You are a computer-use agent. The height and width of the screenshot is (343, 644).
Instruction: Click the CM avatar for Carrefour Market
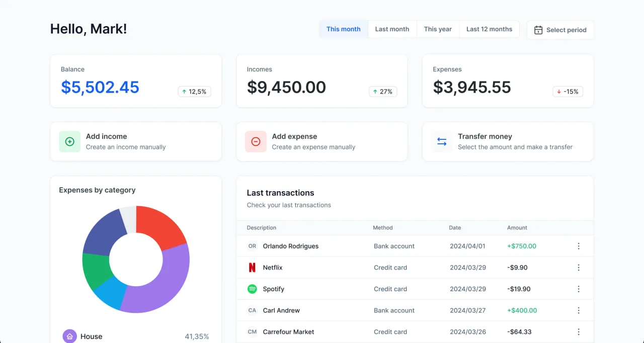252,332
